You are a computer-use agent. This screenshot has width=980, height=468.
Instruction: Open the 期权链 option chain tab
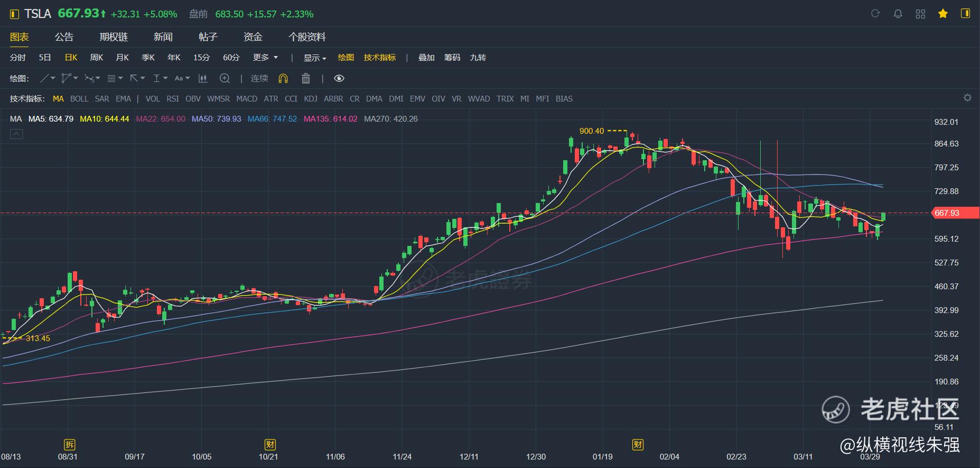pos(114,37)
